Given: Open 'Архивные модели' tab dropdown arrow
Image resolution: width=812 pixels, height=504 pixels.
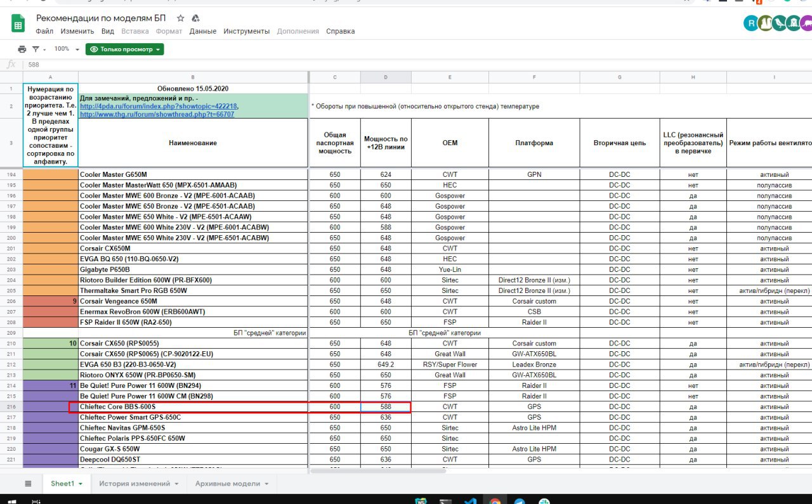Looking at the screenshot, I should [x=266, y=484].
